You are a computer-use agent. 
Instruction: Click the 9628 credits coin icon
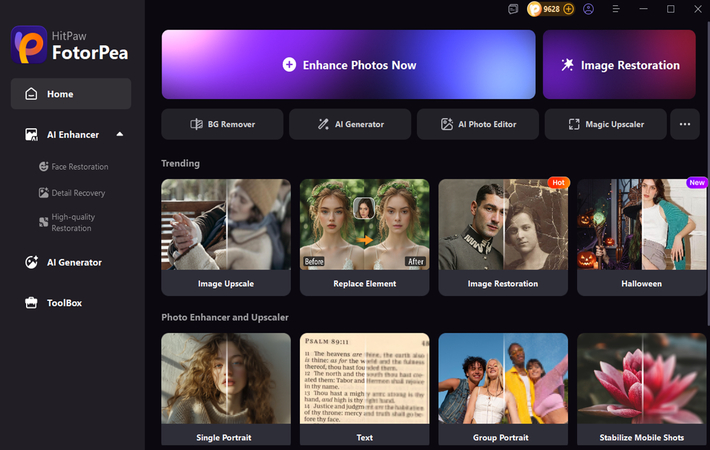(x=535, y=9)
